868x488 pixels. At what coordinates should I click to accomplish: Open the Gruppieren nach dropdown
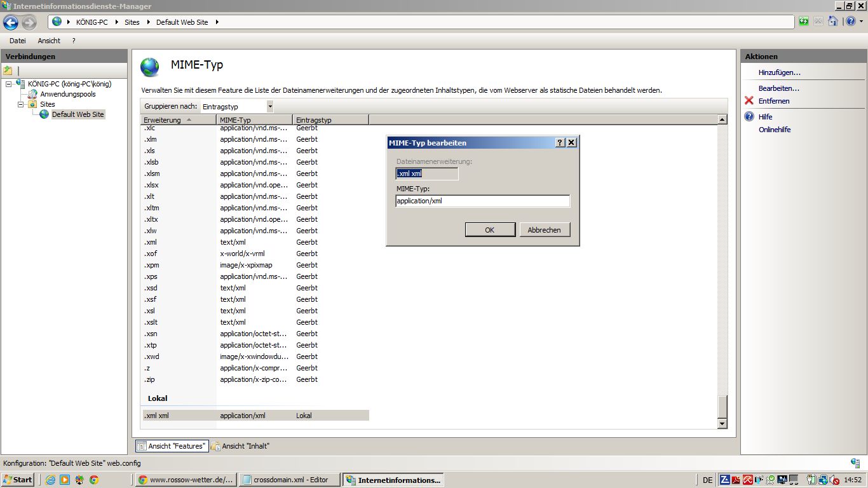pyautogui.click(x=270, y=107)
